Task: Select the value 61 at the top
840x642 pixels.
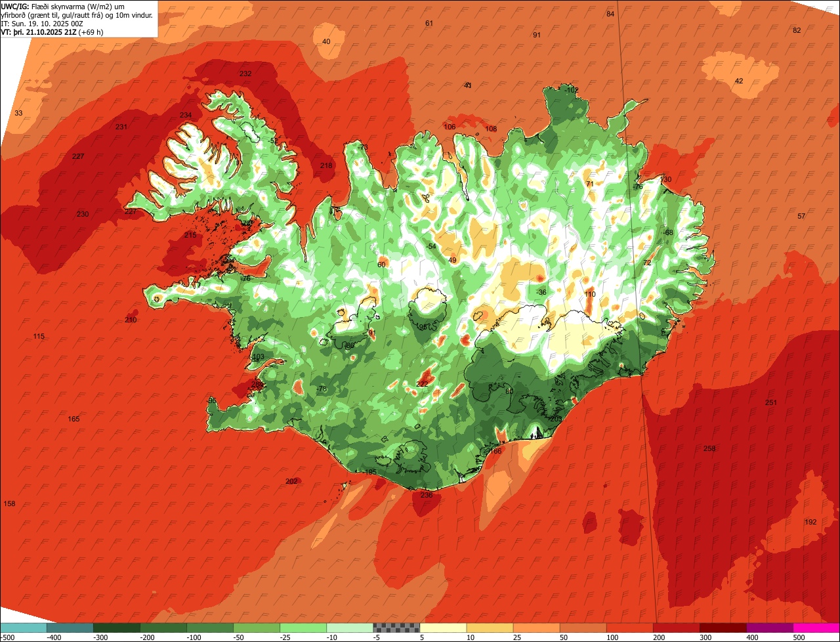Action: [x=429, y=24]
